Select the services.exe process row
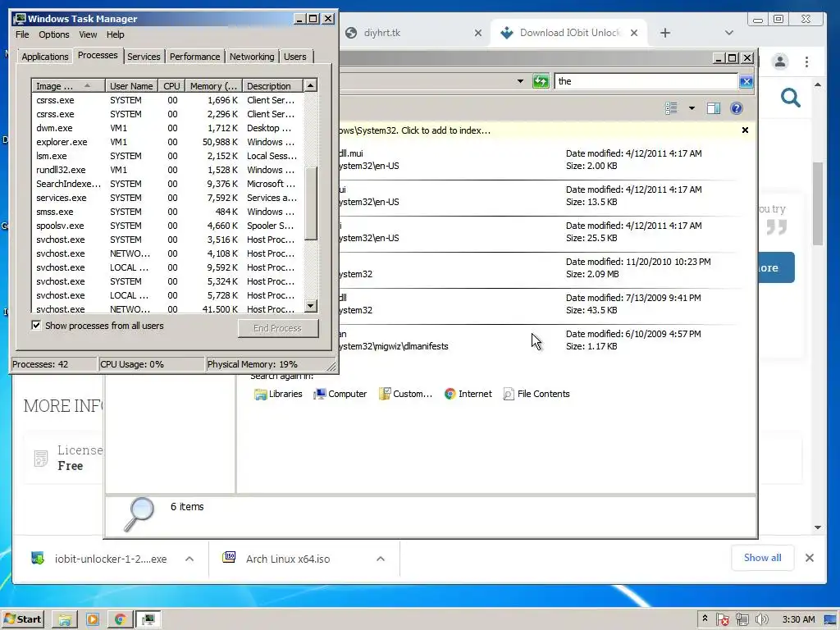Image resolution: width=840 pixels, height=630 pixels. click(x=167, y=198)
